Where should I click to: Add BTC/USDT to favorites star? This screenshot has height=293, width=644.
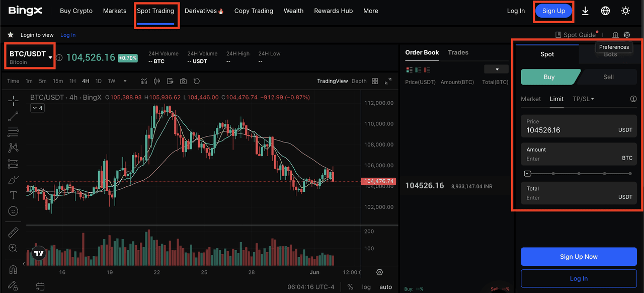(x=10, y=35)
